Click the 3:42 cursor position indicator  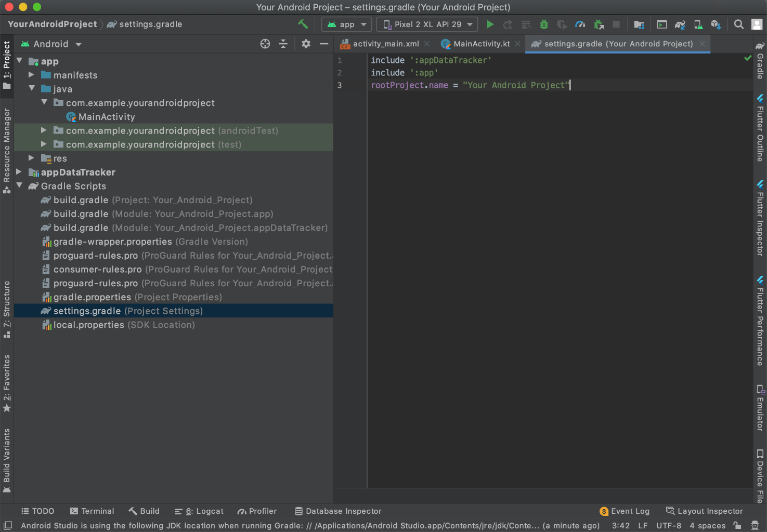(621, 525)
